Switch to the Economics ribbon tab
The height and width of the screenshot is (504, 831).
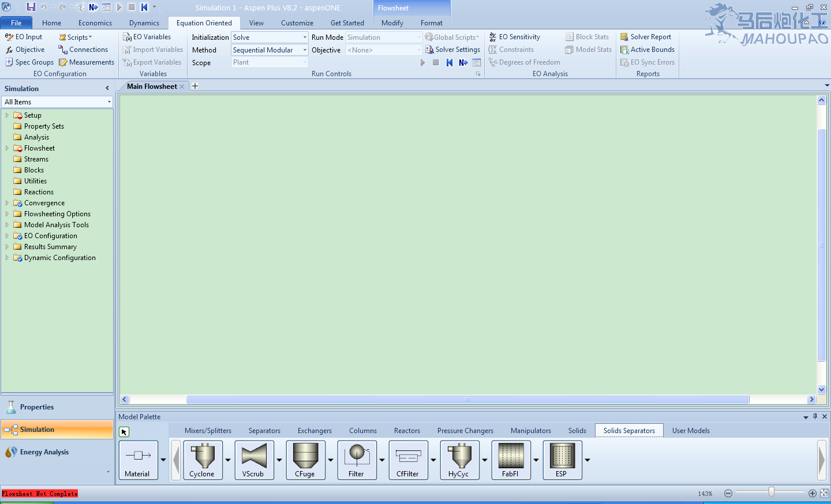(x=95, y=23)
